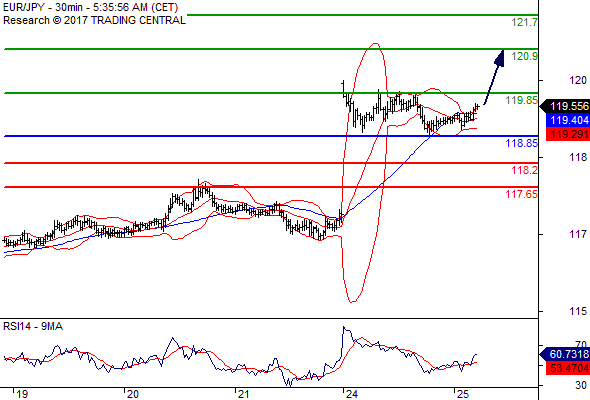Select the 121.7 resistance level label

(x=525, y=22)
